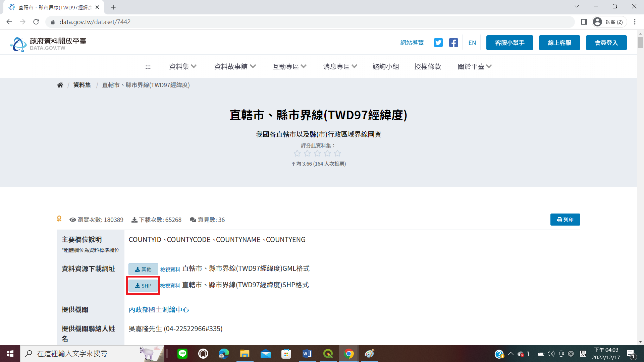The height and width of the screenshot is (362, 644).
Task: Open browser side panel icon
Action: (584, 22)
